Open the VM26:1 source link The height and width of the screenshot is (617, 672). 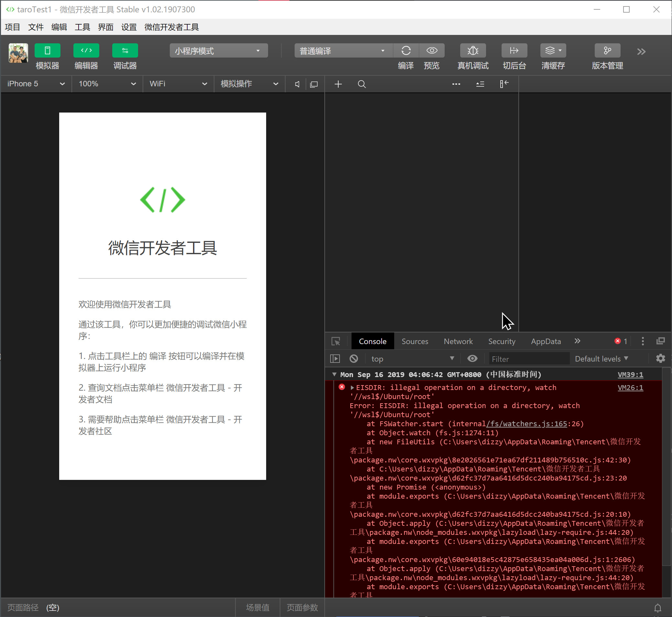[630, 388]
